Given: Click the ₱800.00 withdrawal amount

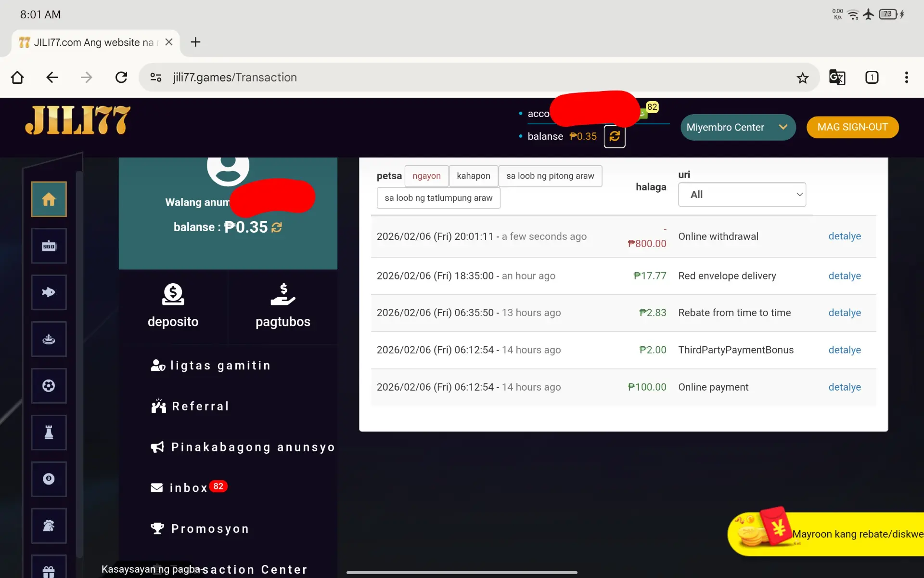Looking at the screenshot, I should click(x=647, y=244).
